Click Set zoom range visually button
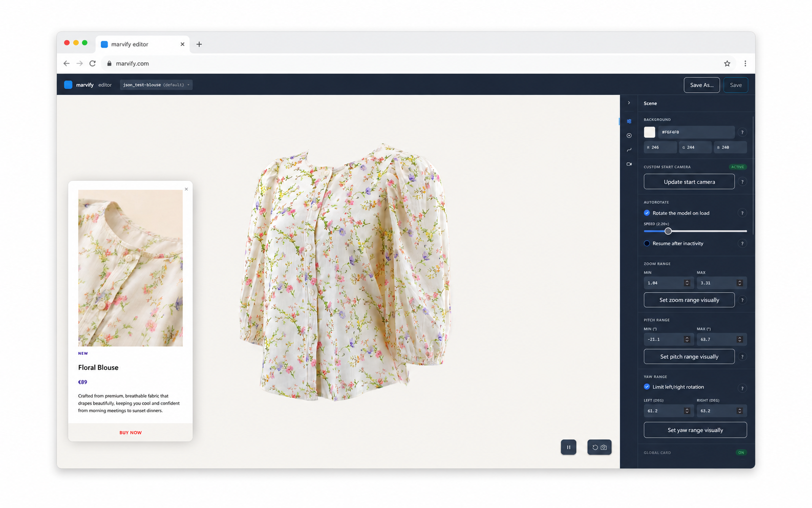 coord(689,300)
